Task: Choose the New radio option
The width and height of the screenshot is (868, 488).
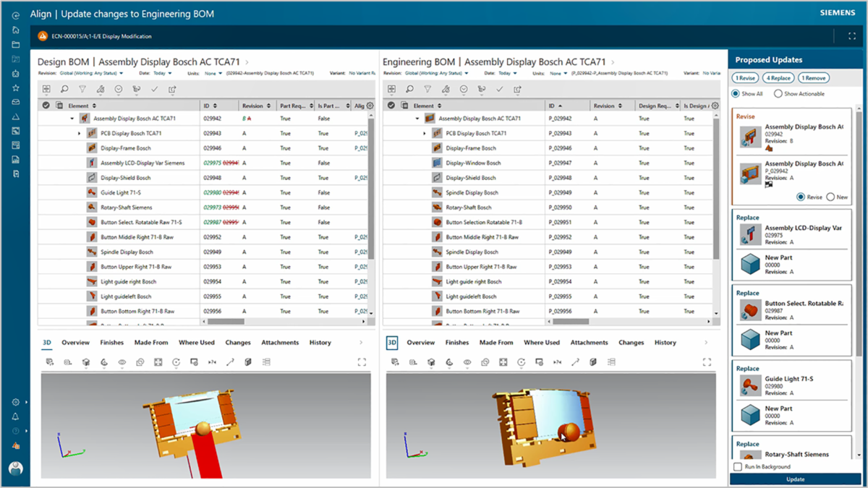Action: tap(830, 197)
